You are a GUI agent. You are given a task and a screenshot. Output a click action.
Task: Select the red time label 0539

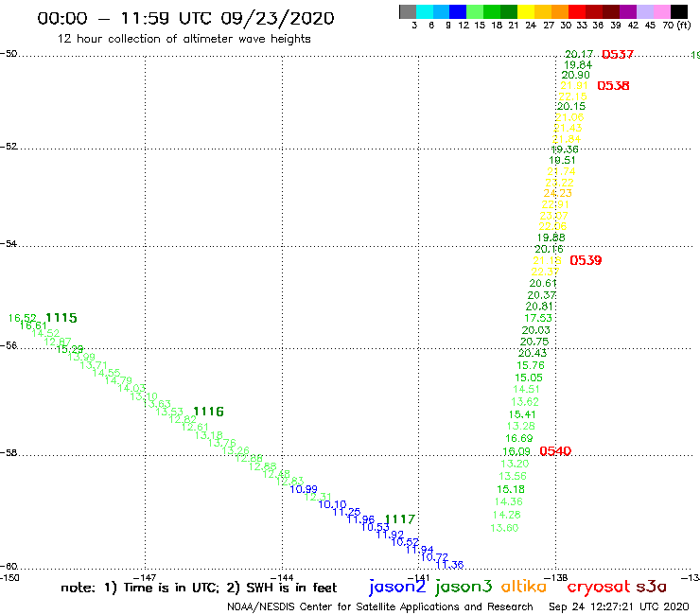[x=586, y=260]
